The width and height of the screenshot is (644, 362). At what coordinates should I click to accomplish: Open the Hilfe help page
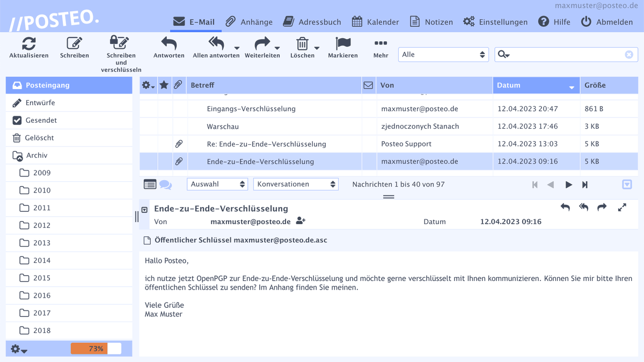point(554,22)
